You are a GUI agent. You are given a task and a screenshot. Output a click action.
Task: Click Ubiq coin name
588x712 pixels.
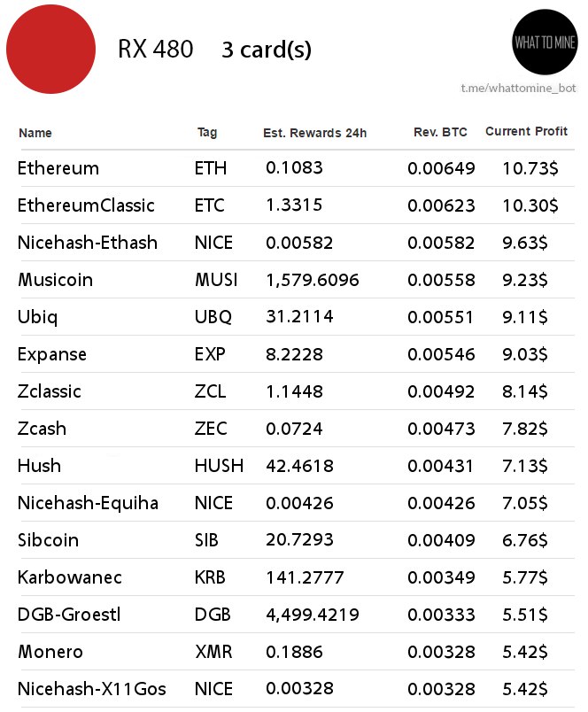(x=38, y=317)
